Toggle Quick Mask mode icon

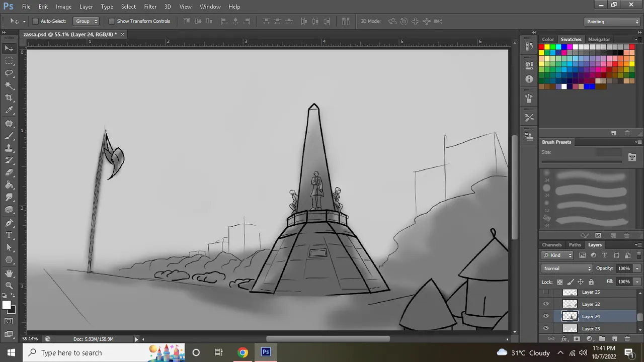pos(9,321)
